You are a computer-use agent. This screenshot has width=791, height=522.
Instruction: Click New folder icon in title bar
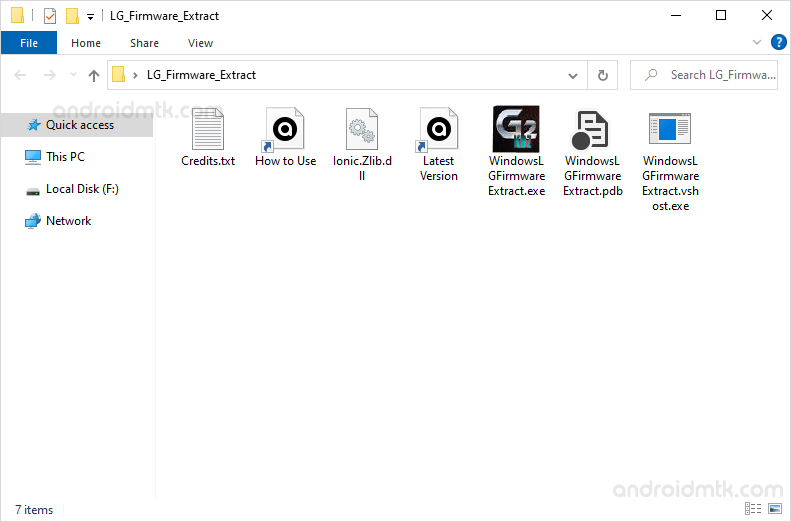point(73,16)
